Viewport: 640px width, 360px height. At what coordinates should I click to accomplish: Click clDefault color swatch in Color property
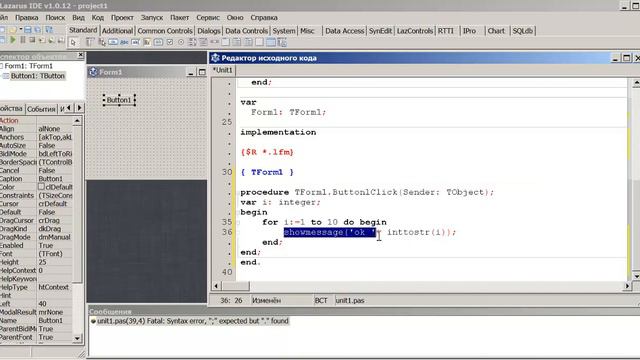coord(41,187)
